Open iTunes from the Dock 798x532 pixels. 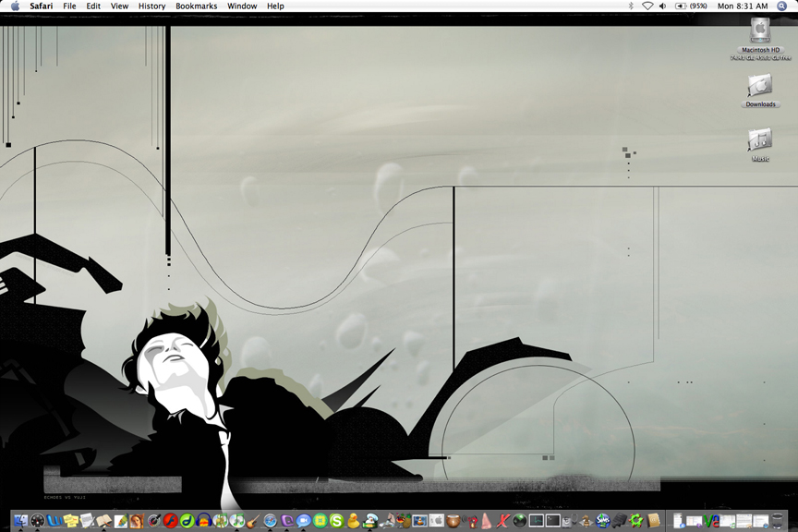click(236, 521)
